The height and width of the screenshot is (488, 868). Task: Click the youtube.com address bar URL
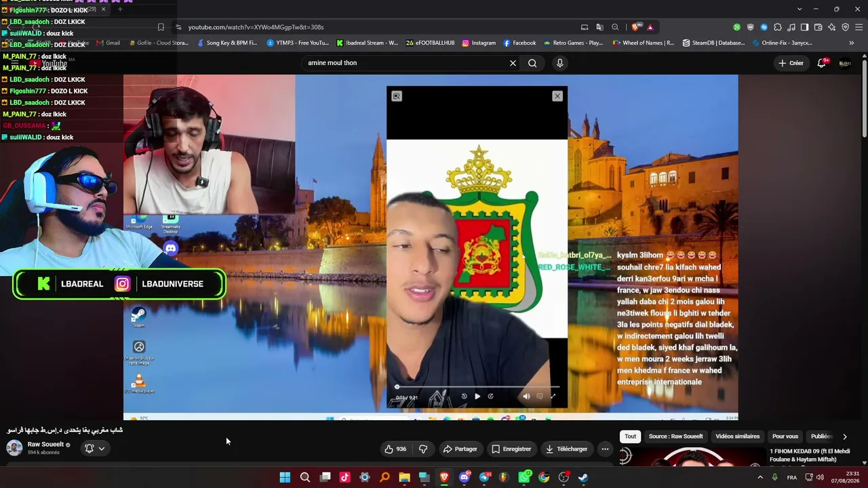[256, 27]
